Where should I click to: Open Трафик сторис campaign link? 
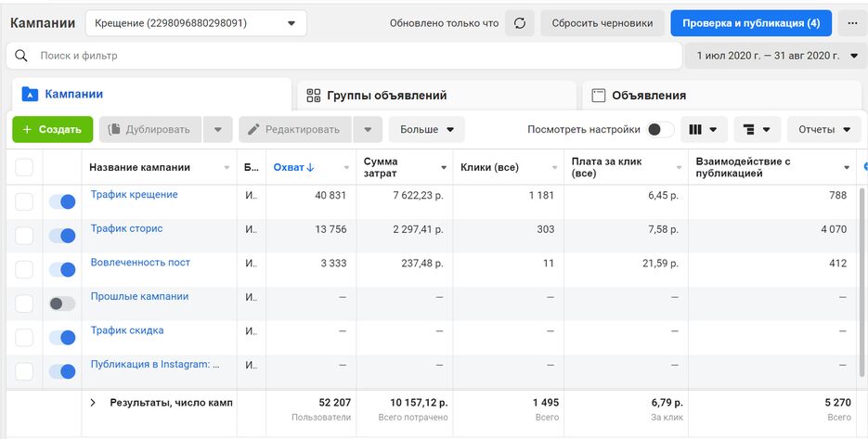127,228
